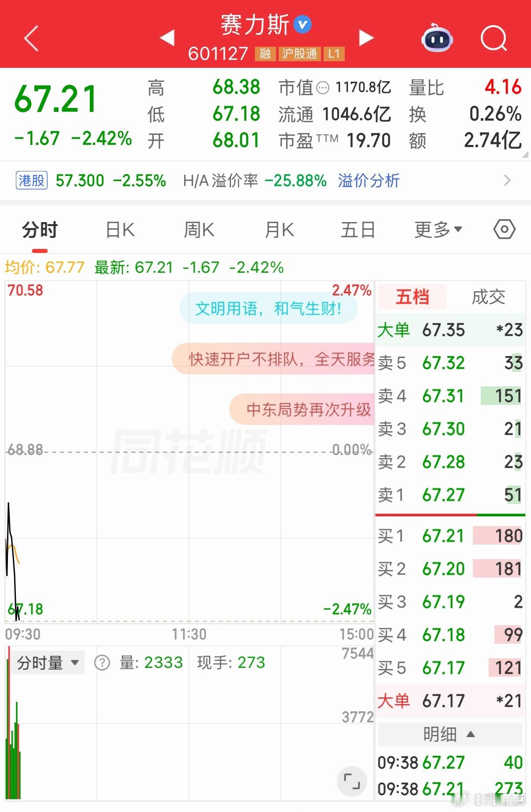Tap the buy-sell ratio red-green bar
This screenshot has width=531, height=812.
[450, 515]
